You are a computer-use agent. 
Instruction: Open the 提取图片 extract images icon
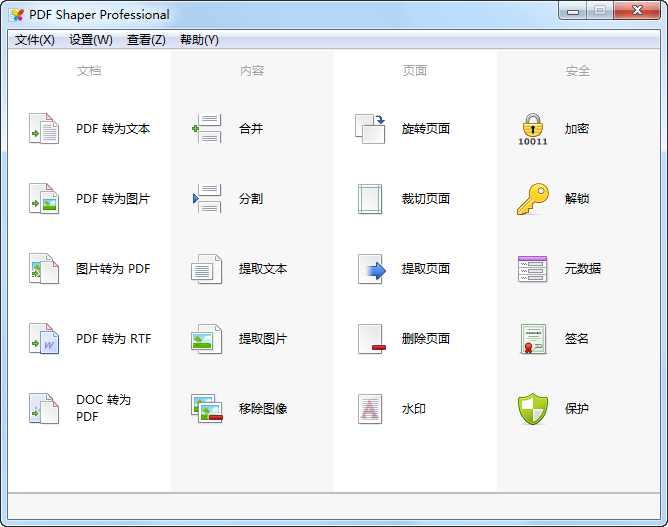pos(207,339)
